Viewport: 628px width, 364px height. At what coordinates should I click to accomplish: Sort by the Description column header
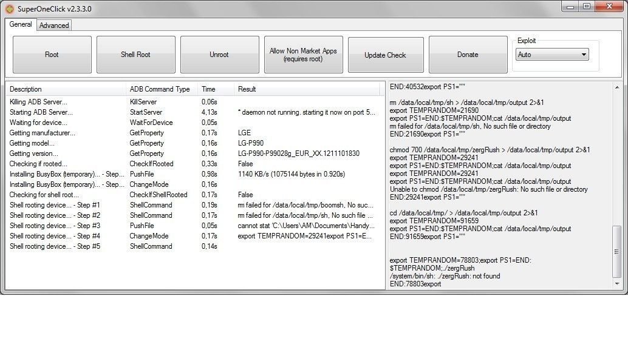pos(66,89)
